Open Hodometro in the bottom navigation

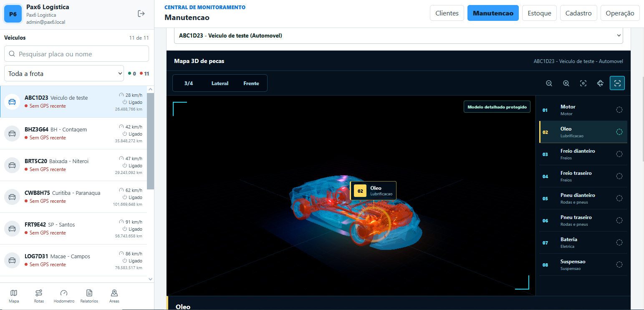point(64,296)
